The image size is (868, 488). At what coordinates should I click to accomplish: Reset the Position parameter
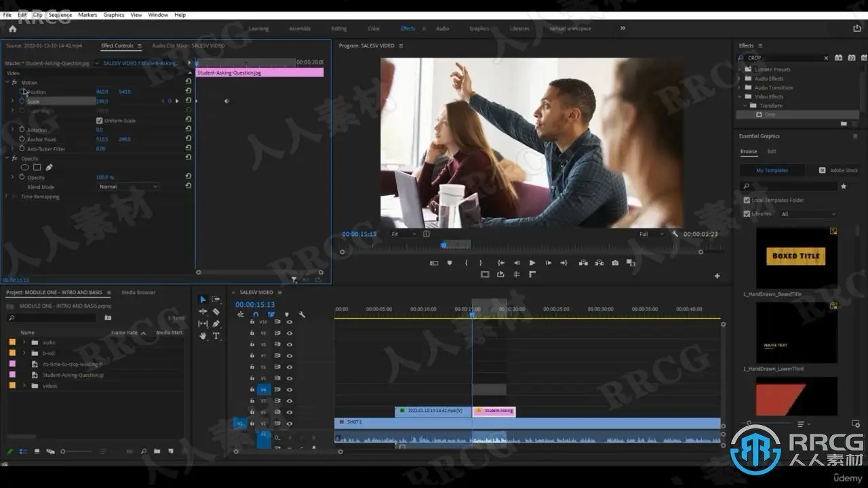tap(188, 91)
